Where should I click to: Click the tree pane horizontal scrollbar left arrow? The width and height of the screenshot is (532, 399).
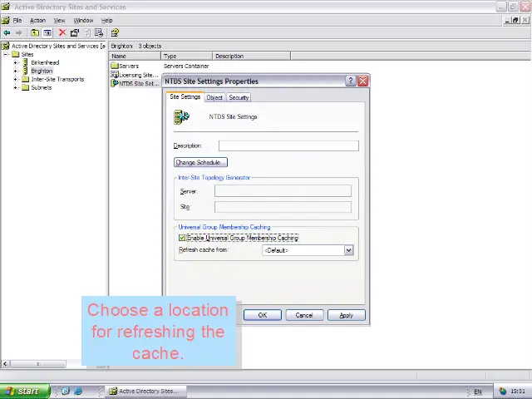click(x=5, y=364)
